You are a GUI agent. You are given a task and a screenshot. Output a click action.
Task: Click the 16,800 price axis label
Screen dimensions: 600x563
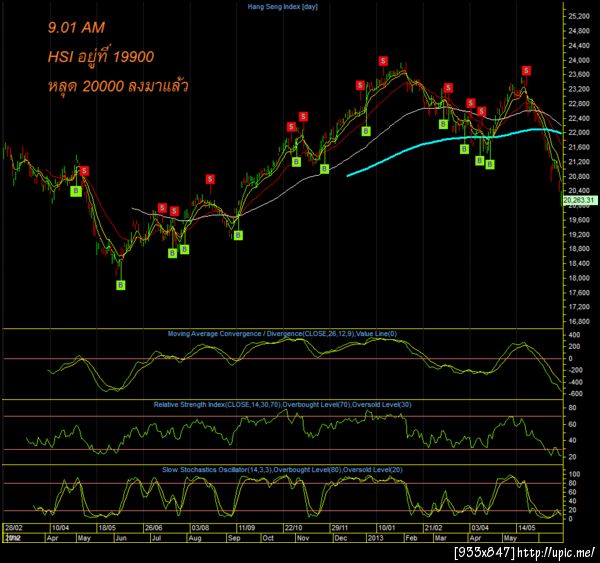579,321
